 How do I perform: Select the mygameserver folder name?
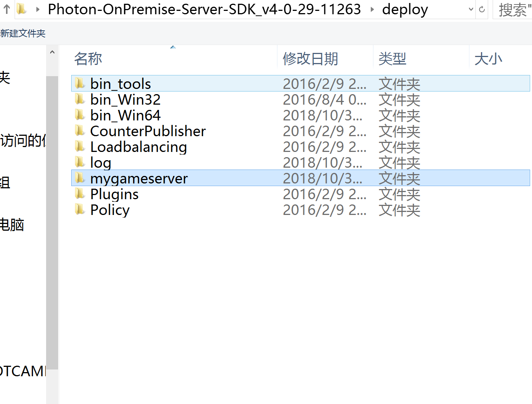139,179
